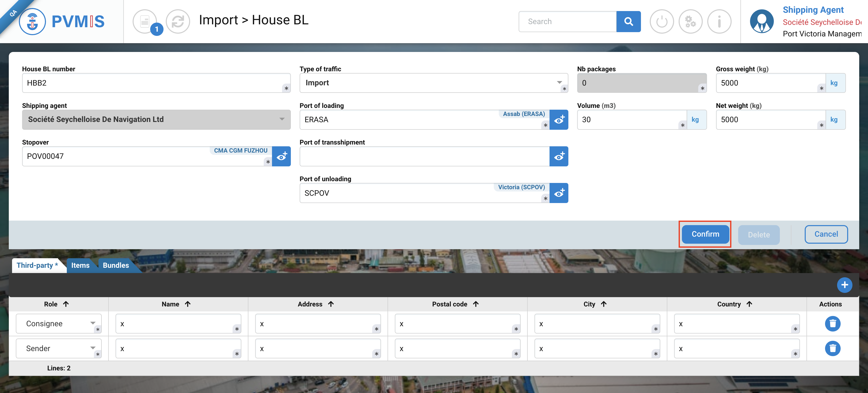Click the search magnifier button

(628, 22)
